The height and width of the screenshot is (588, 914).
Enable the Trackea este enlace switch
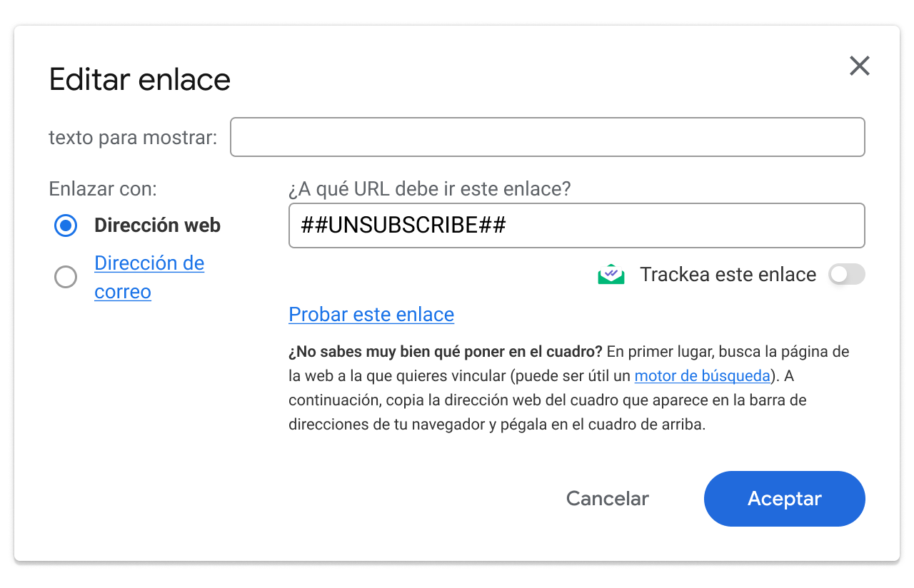(846, 275)
